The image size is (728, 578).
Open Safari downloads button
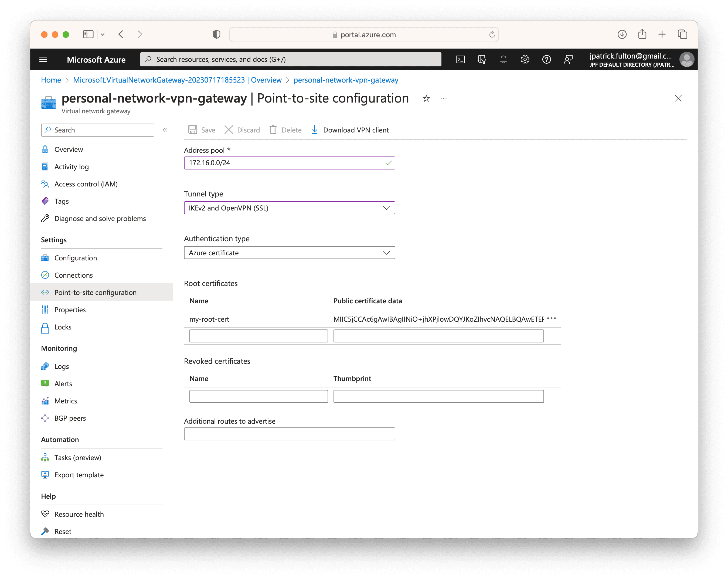point(622,34)
